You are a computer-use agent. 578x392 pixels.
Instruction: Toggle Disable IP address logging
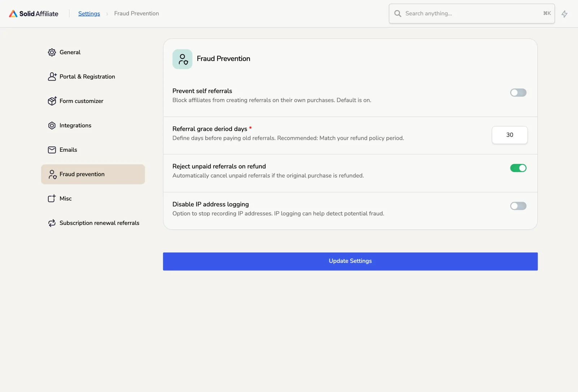(518, 206)
